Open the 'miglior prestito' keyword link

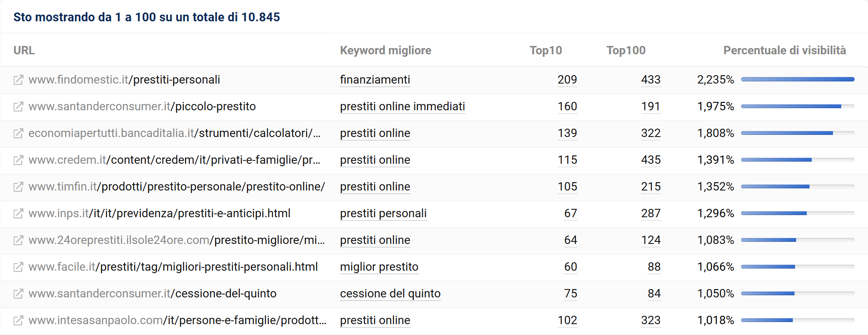(379, 267)
